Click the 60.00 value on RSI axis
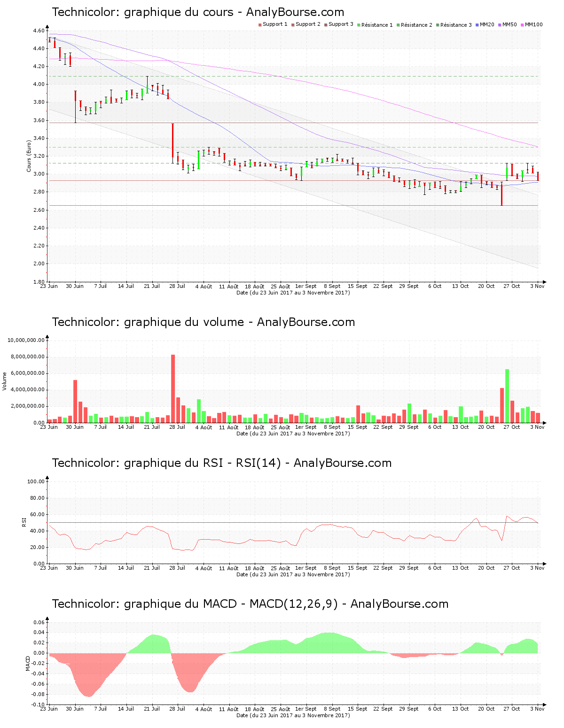This screenshot has height=728, width=564. tap(38, 514)
